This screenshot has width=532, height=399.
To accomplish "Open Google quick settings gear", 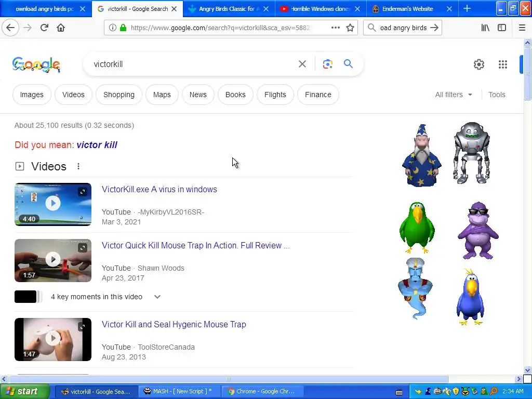I will [x=478, y=64].
